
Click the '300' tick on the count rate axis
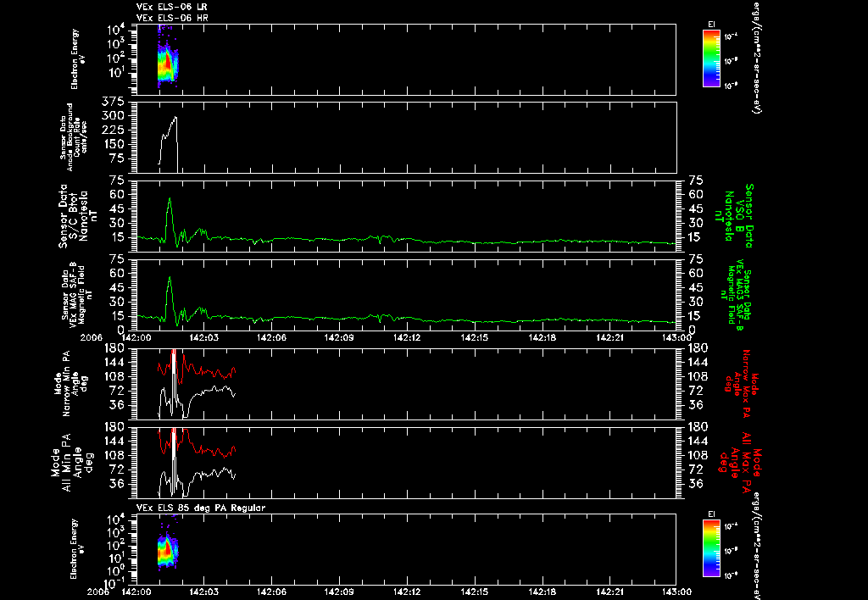tap(114, 116)
